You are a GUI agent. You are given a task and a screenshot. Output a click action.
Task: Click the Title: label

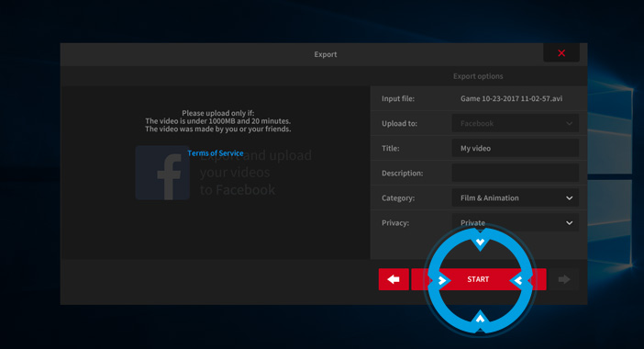(x=390, y=149)
